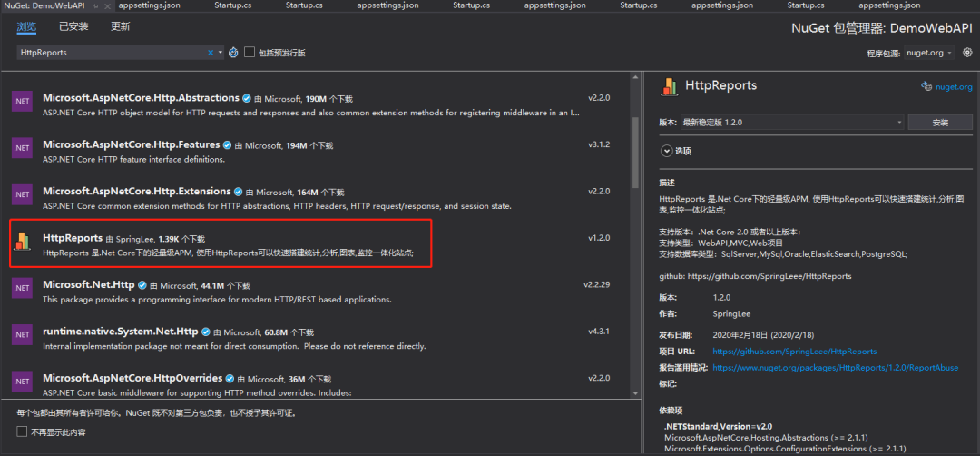980x456 pixels.
Task: Select the Microsoft.Net.Http package title
Action: pos(89,284)
